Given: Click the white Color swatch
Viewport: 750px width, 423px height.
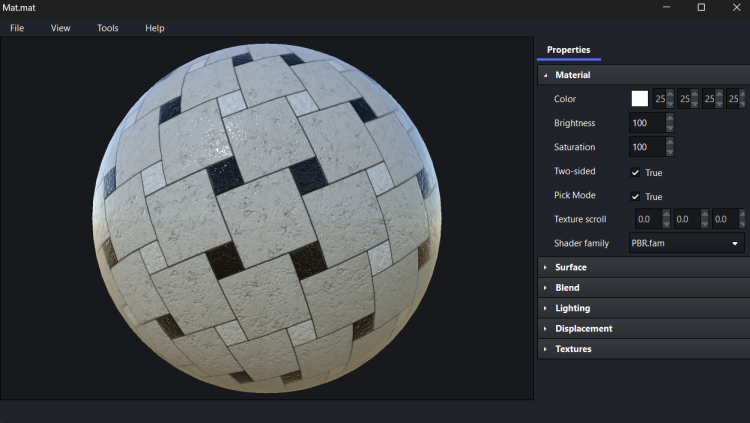Looking at the screenshot, I should [x=639, y=99].
